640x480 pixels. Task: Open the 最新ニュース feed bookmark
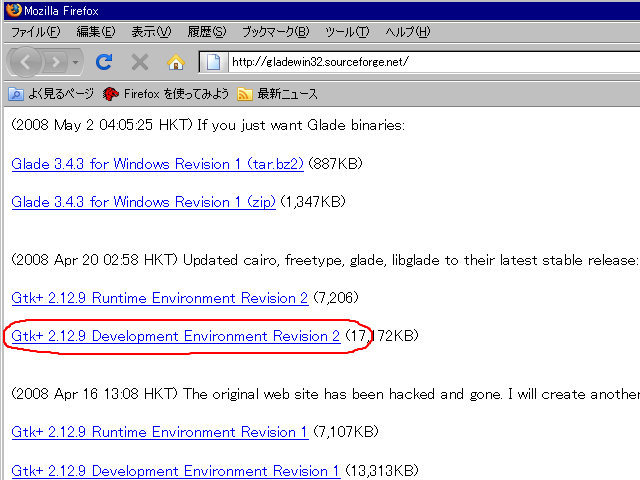[278, 94]
